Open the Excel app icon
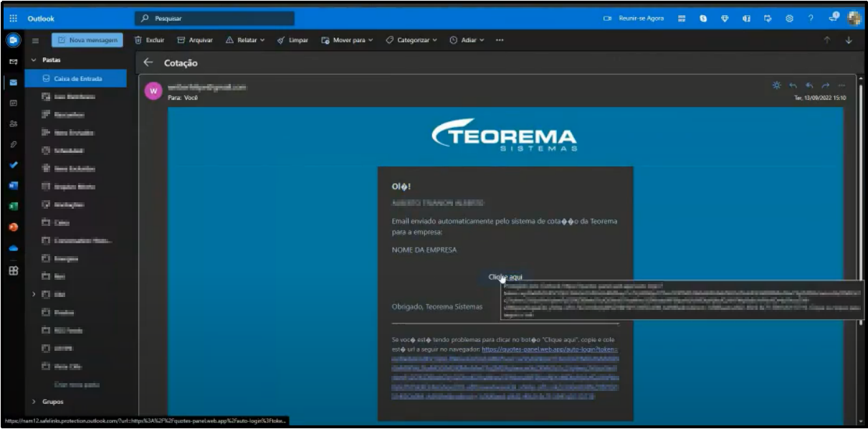868x429 pixels. [12, 207]
